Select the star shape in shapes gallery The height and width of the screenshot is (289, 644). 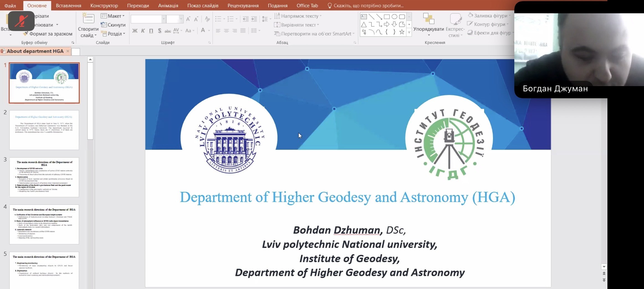tap(402, 32)
